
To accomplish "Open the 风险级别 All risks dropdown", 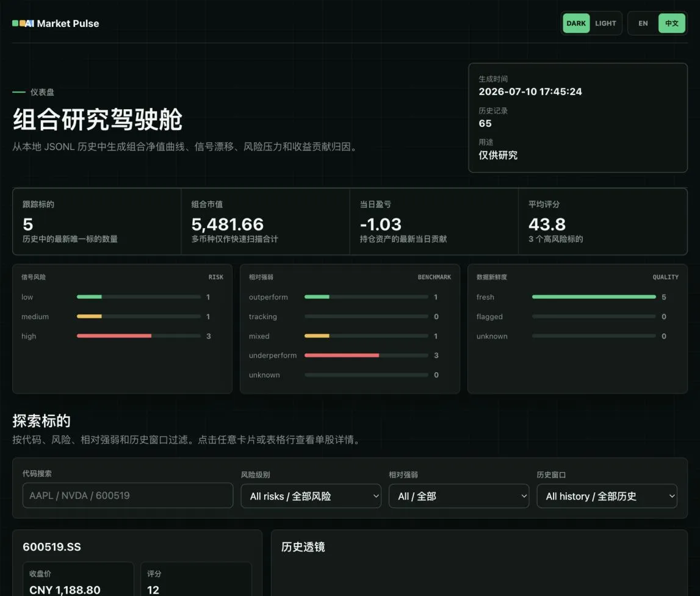I will [x=311, y=496].
